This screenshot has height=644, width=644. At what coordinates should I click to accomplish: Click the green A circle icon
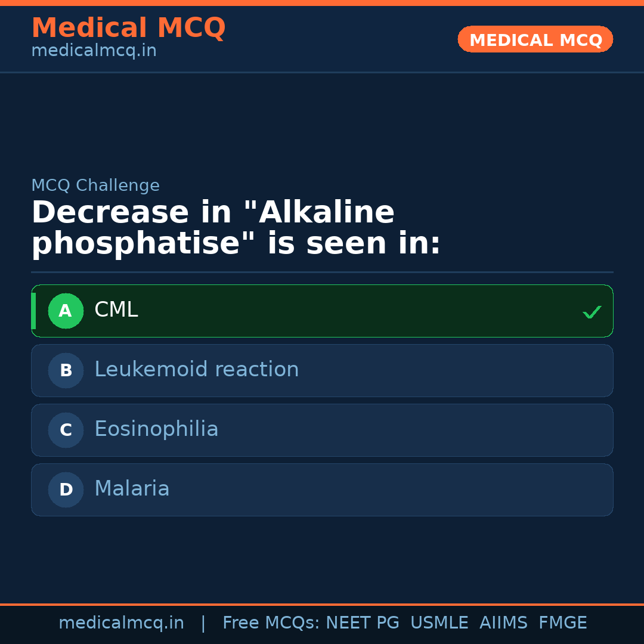(66, 311)
